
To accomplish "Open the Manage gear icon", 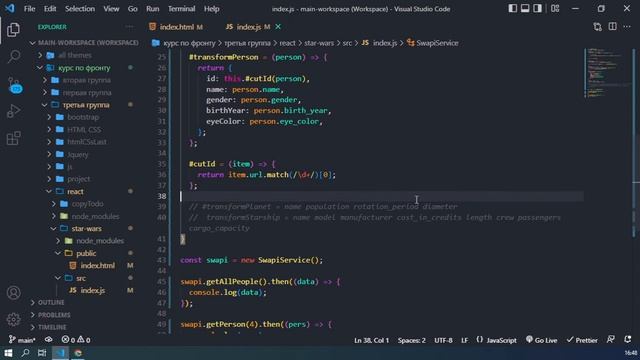I will (13, 319).
